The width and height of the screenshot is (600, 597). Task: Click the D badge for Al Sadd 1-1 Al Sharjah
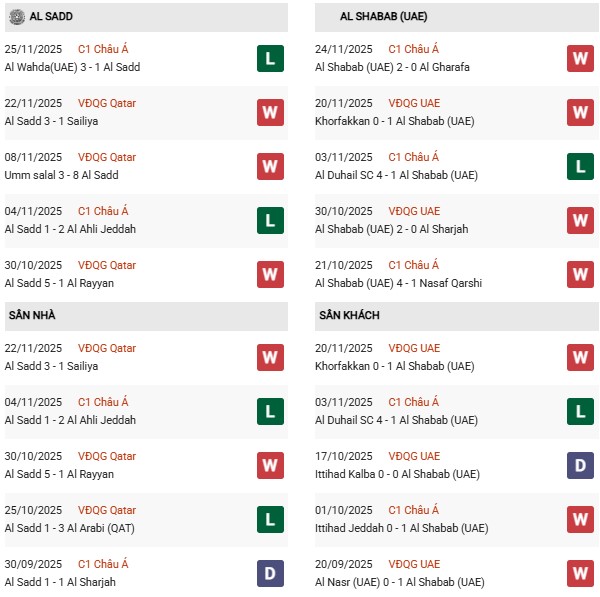(x=269, y=574)
